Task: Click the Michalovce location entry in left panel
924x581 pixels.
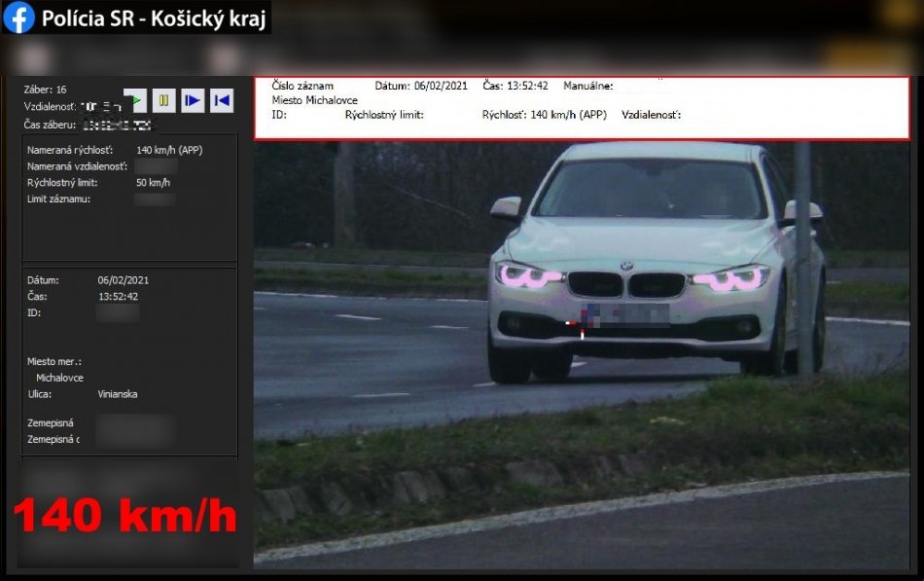Action: point(59,378)
